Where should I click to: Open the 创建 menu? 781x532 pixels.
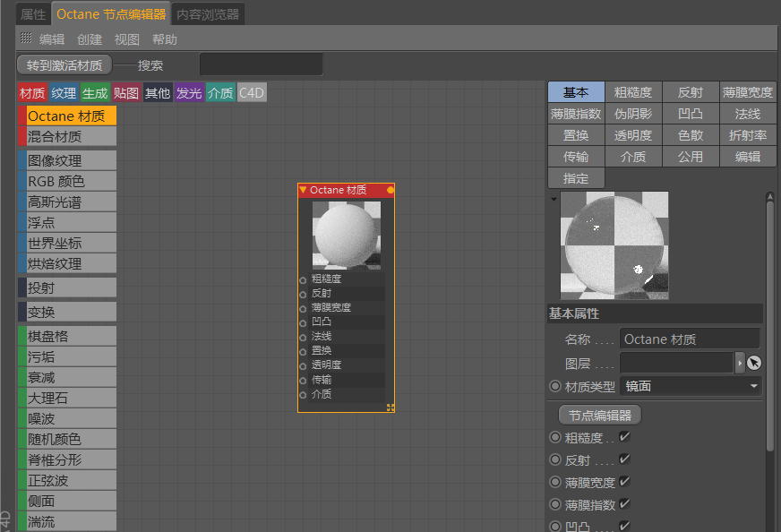[90, 39]
